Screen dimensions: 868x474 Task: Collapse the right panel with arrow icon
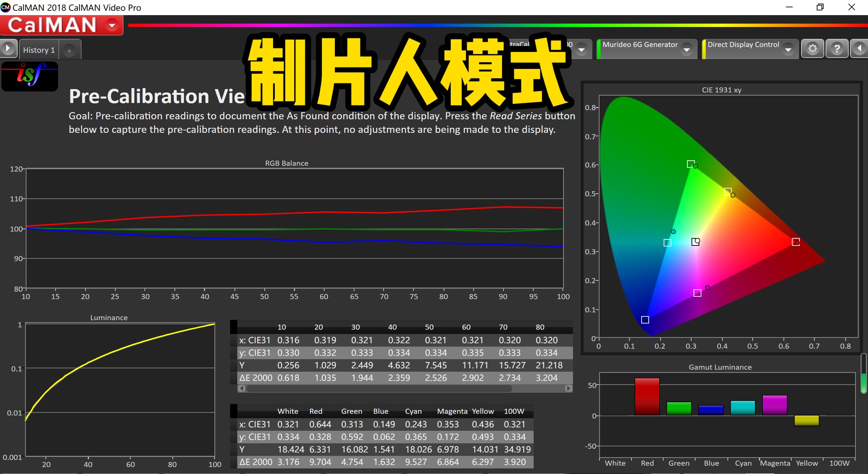[x=861, y=48]
